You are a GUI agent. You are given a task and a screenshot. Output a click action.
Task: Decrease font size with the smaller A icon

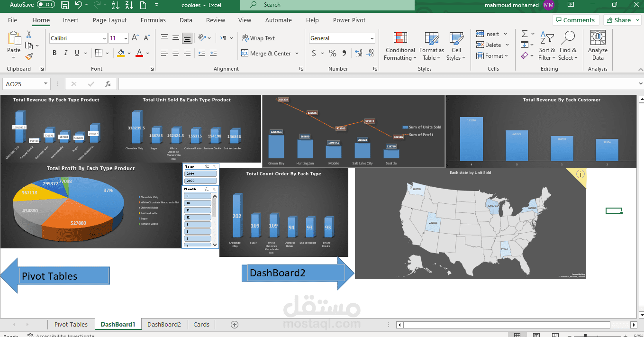147,38
